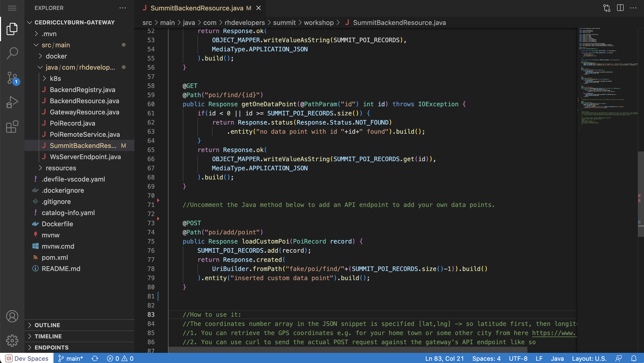Split the editor to the right
This screenshot has width=644, height=363.
click(620, 8)
